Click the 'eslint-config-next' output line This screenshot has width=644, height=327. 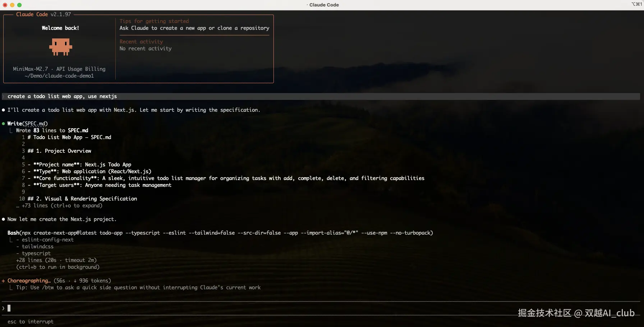[45, 240]
